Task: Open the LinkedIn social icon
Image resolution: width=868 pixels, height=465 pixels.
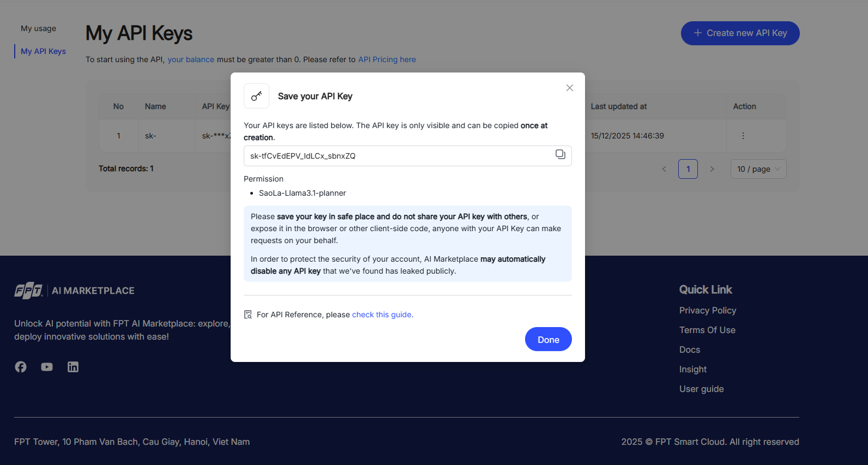Action: tap(73, 367)
